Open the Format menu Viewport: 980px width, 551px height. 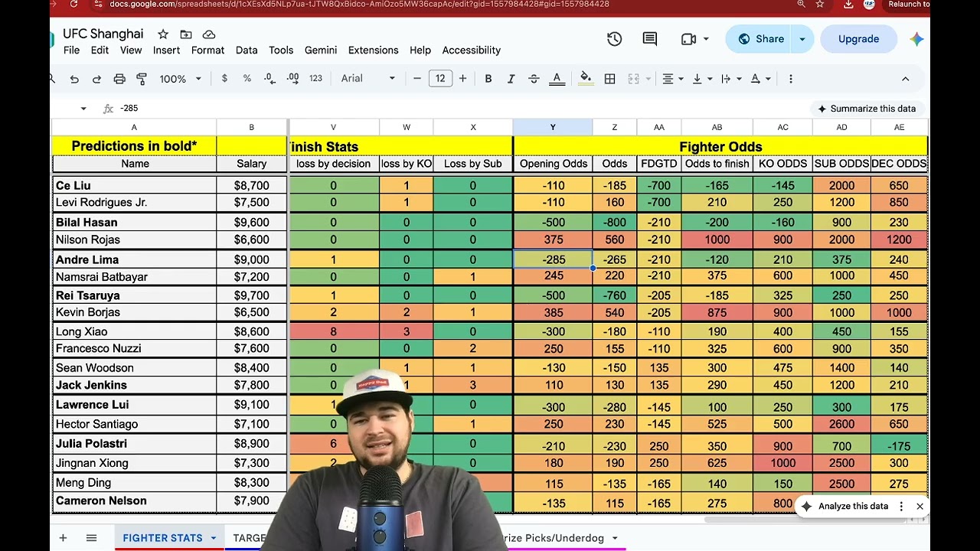point(207,51)
